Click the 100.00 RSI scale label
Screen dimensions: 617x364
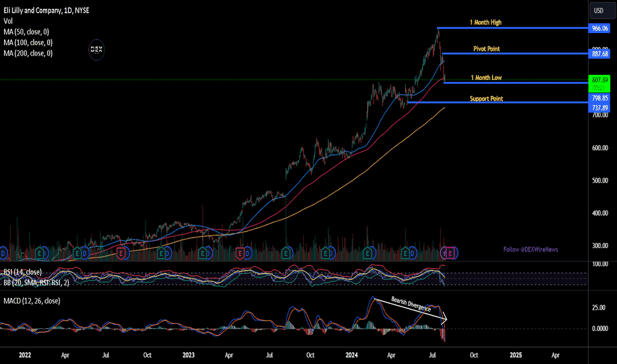600,263
